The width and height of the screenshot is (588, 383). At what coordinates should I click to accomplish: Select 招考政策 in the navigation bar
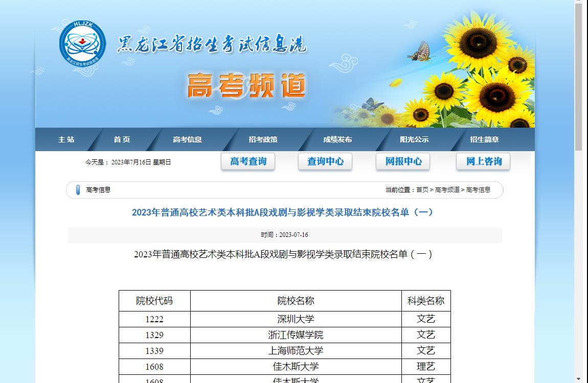click(263, 139)
